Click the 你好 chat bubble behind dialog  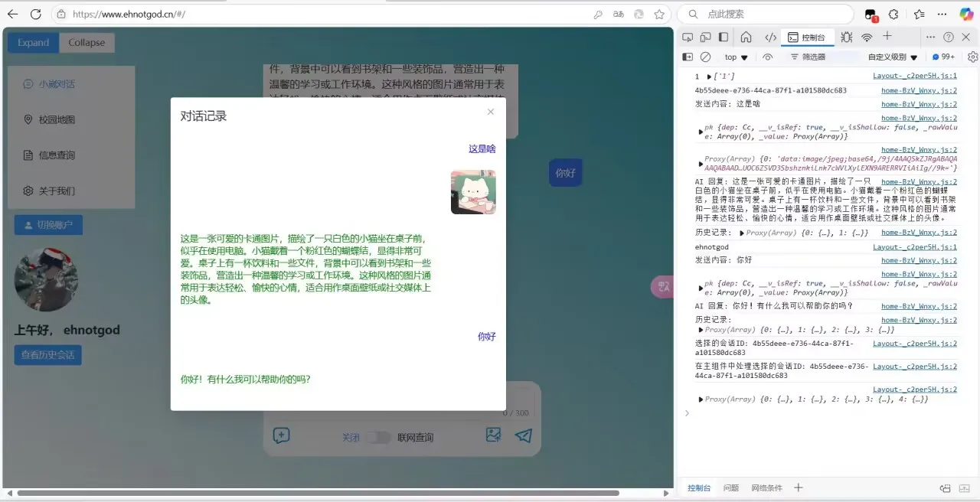point(565,173)
